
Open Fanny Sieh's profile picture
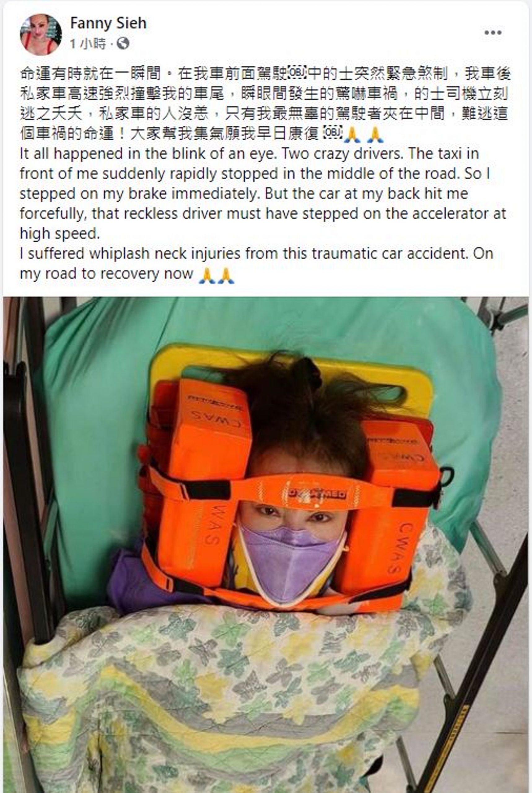coord(41,34)
